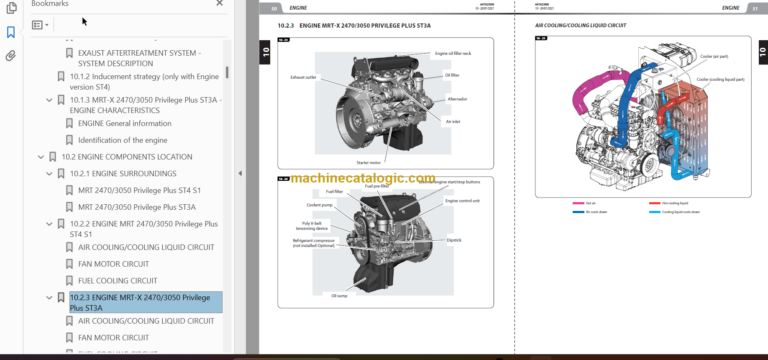The height and width of the screenshot is (360, 768).
Task: Click the 'Cooler (cooling liquid part)' label
Action: click(720, 79)
